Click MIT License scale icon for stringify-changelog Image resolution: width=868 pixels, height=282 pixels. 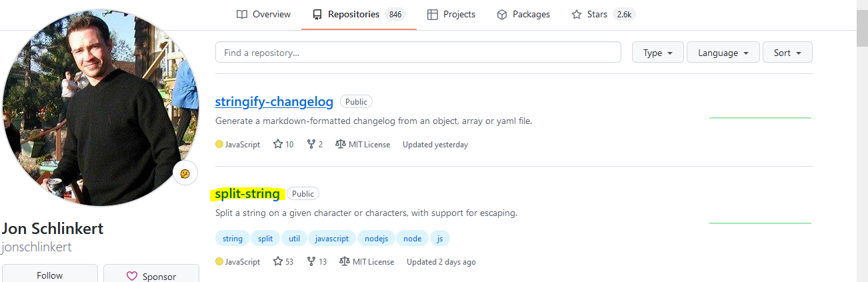coord(341,145)
